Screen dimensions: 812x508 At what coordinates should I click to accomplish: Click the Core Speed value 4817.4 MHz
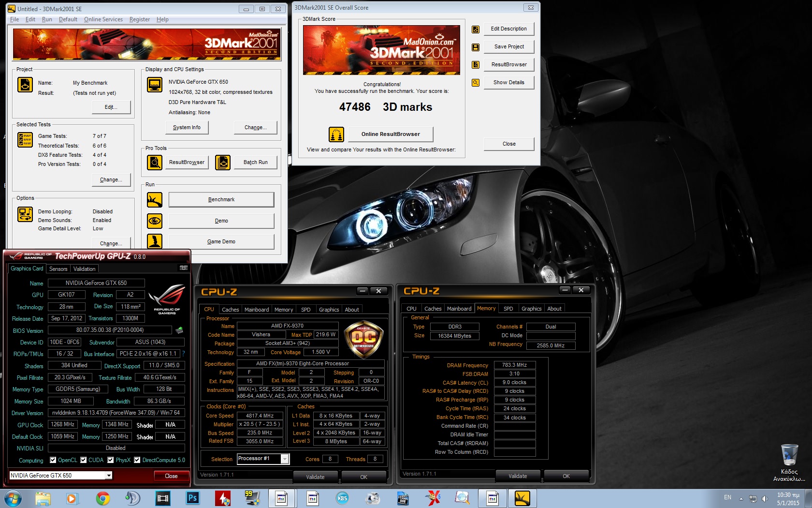click(260, 416)
